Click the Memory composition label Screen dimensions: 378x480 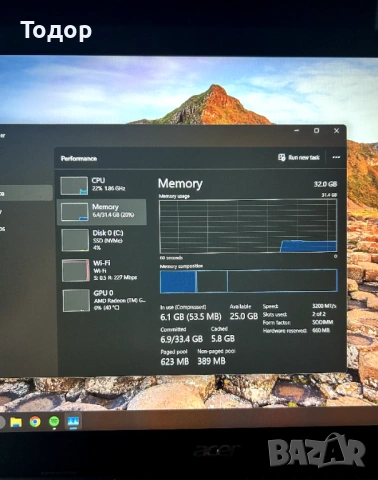tap(181, 266)
